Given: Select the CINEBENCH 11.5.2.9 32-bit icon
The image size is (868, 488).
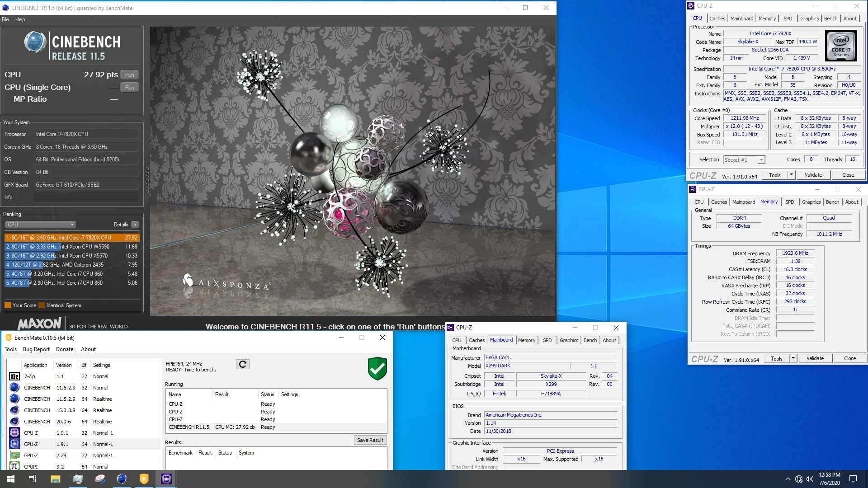Looking at the screenshot, I should (x=14, y=388).
